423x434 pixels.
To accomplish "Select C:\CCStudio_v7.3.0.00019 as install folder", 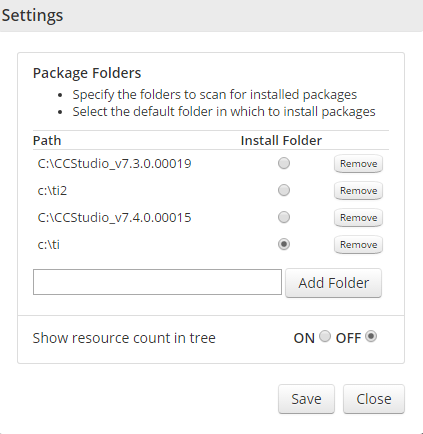I will [x=284, y=163].
